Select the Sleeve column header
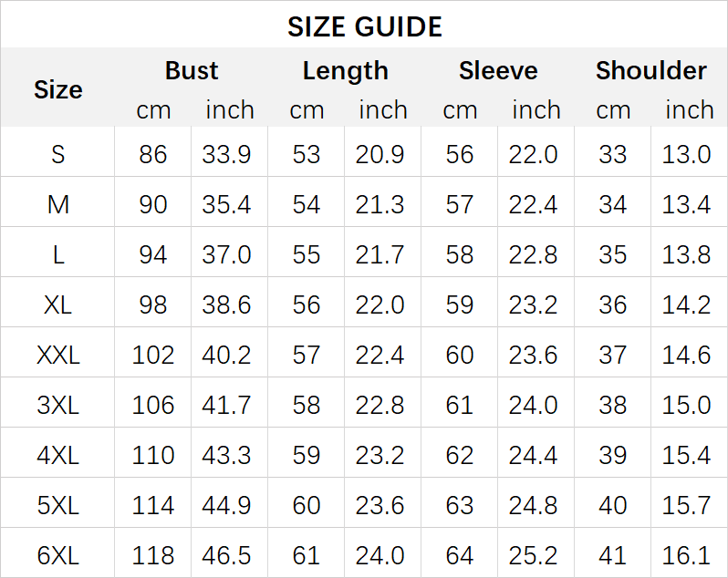The width and height of the screenshot is (728, 578). point(498,70)
